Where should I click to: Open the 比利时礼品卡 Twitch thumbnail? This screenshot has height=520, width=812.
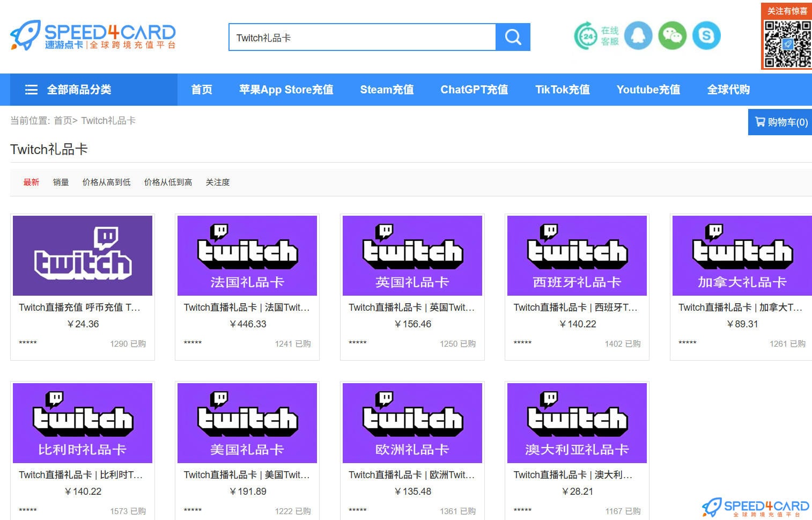[x=83, y=423]
